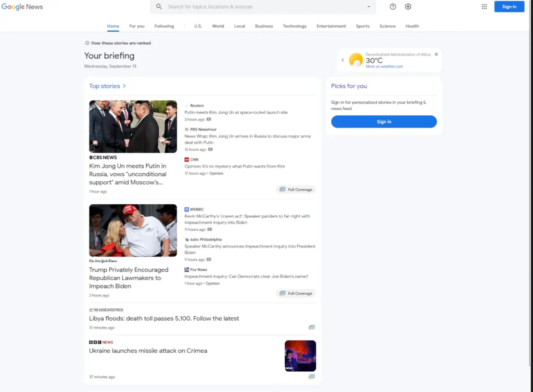Open the Entertainment section tab
The image size is (533, 392).
click(331, 26)
